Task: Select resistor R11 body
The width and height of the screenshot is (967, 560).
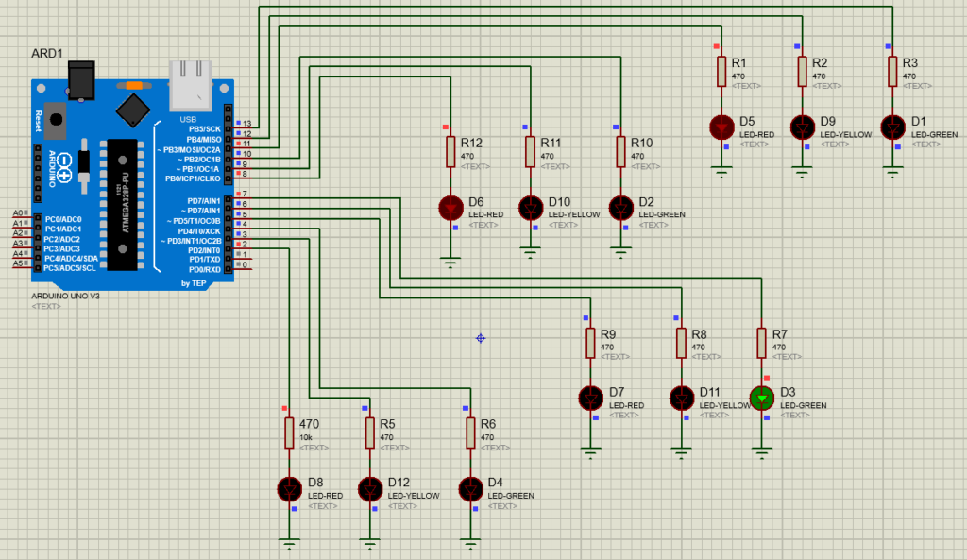Action: [531, 152]
